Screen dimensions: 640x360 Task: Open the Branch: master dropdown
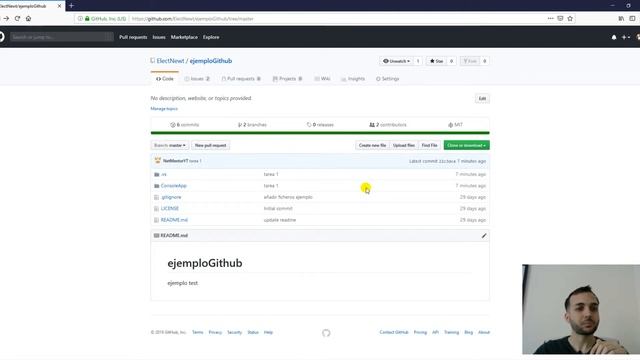click(170, 145)
